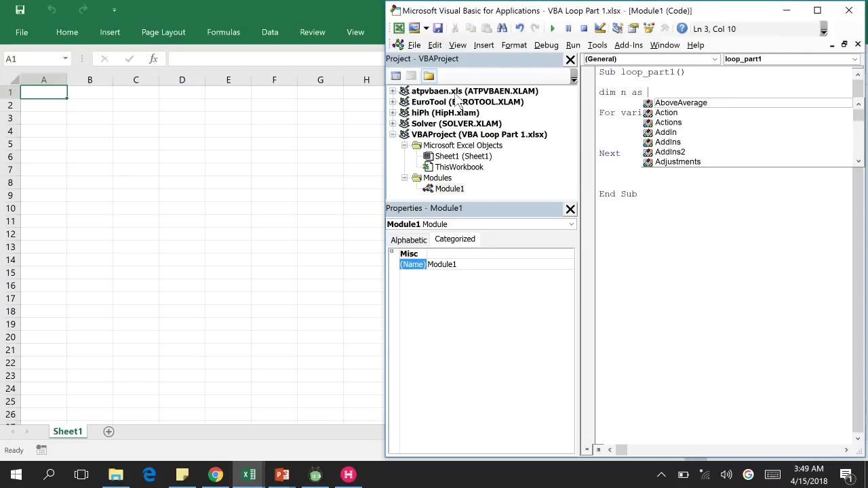Collapse the Misc property category

tap(392, 252)
